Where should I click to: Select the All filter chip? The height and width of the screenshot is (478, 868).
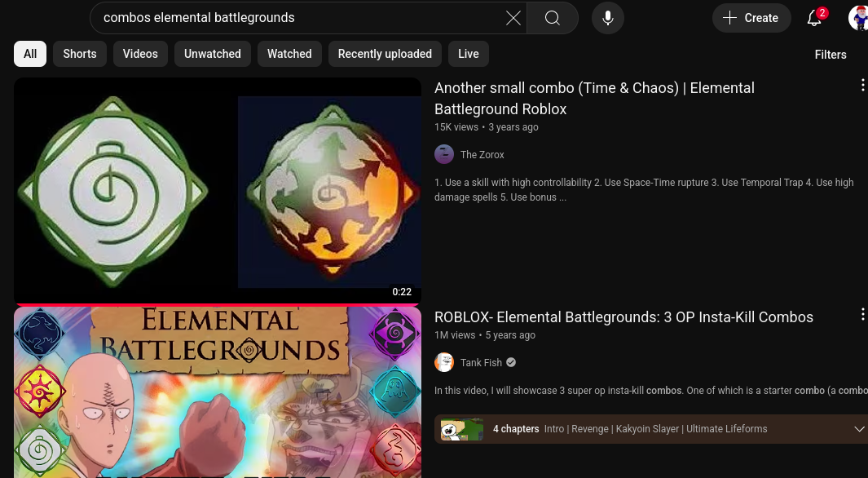[x=30, y=54]
